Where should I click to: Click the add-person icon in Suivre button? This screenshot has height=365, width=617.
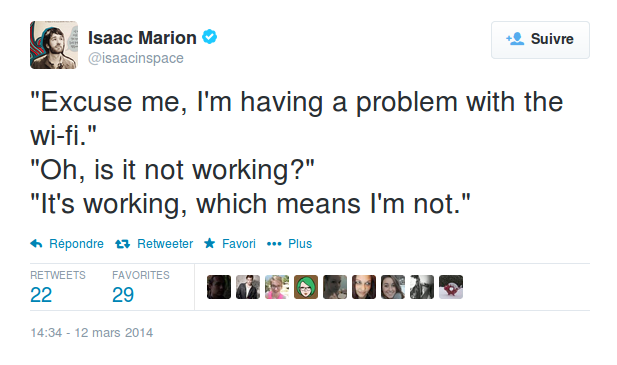pos(515,39)
